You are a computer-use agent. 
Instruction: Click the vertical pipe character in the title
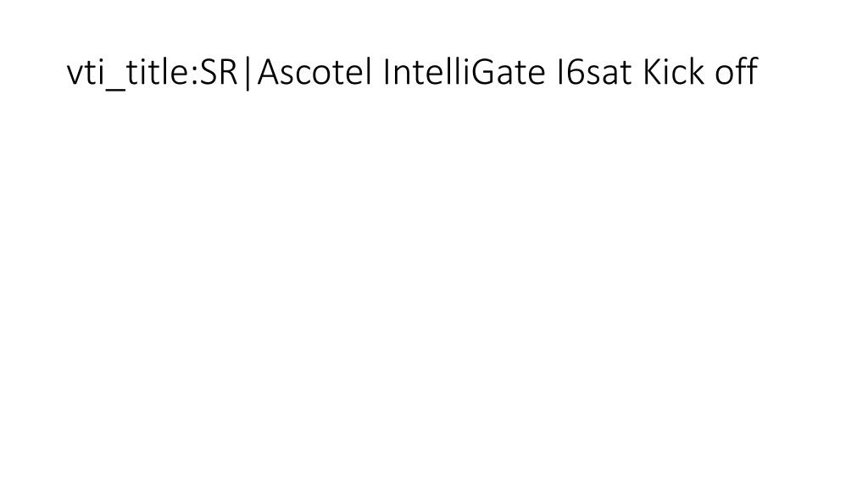coord(248,73)
